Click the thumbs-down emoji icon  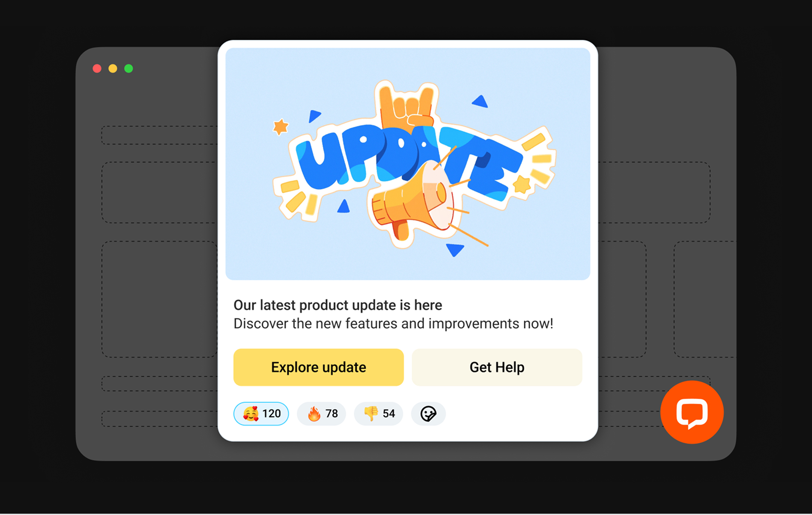click(x=371, y=414)
